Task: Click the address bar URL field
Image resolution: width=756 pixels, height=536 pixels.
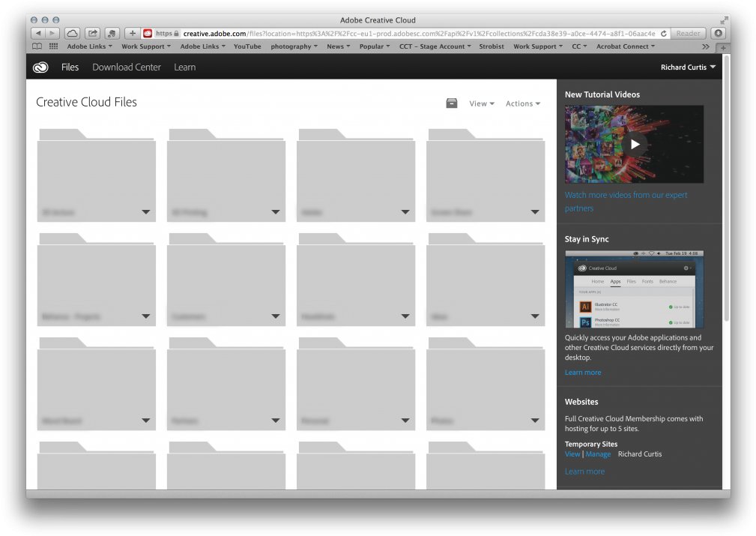Action: (405, 33)
